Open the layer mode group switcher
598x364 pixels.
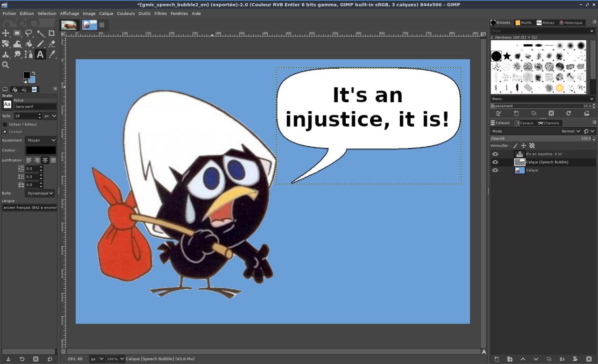point(588,131)
